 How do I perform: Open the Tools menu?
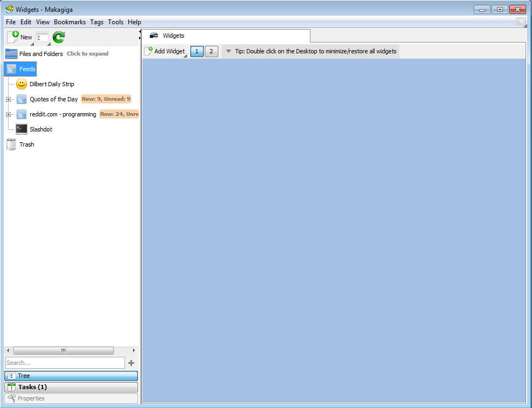pyautogui.click(x=116, y=22)
